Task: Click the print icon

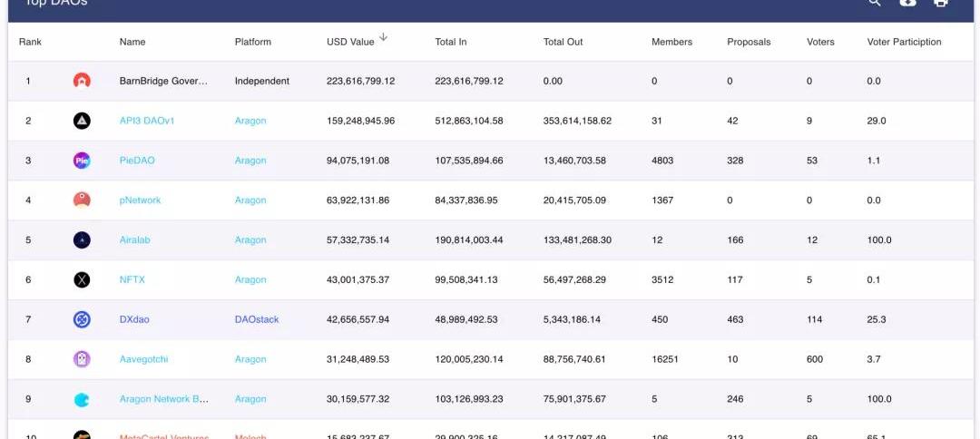Action: (941, 4)
